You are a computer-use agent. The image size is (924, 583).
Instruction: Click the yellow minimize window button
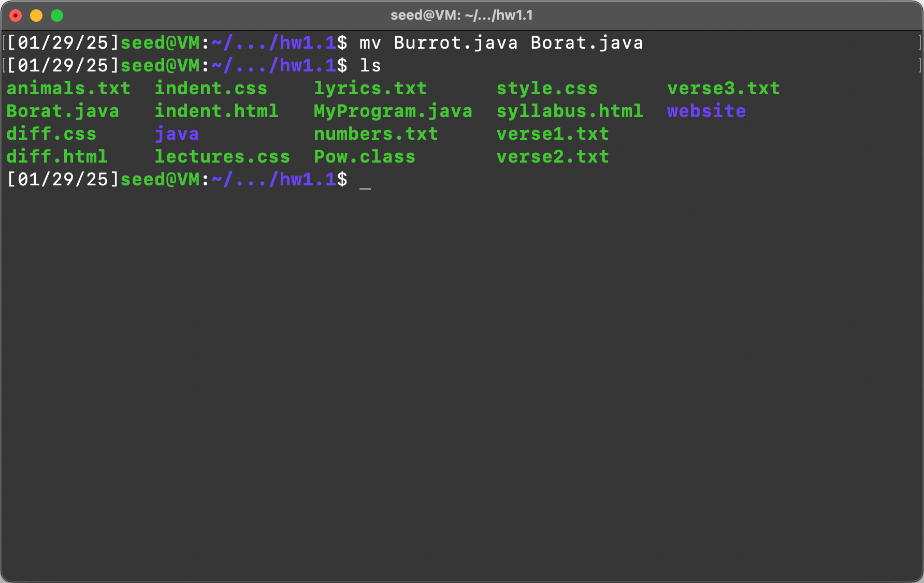point(36,16)
